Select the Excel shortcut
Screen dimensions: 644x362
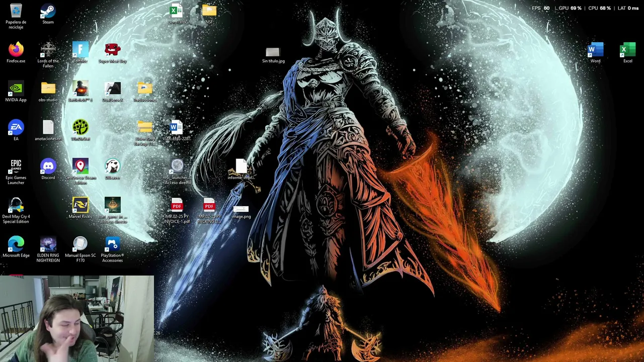(x=627, y=53)
